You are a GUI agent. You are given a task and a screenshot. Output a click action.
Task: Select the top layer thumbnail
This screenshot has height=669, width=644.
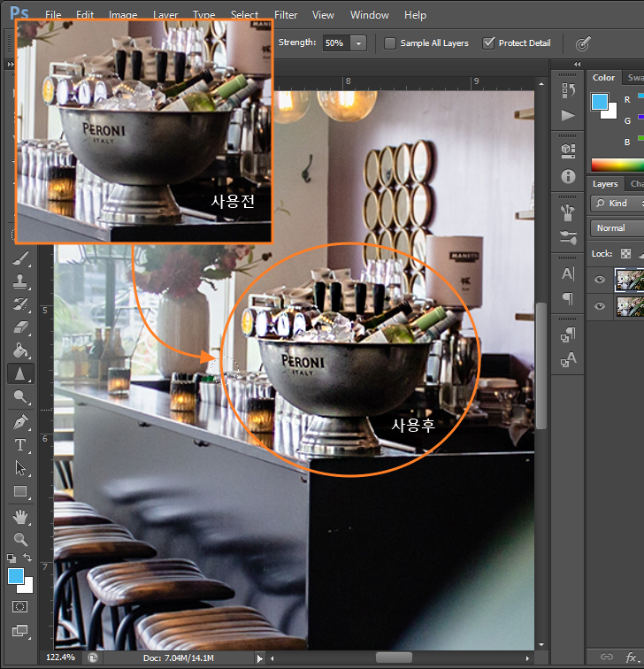tap(630, 280)
